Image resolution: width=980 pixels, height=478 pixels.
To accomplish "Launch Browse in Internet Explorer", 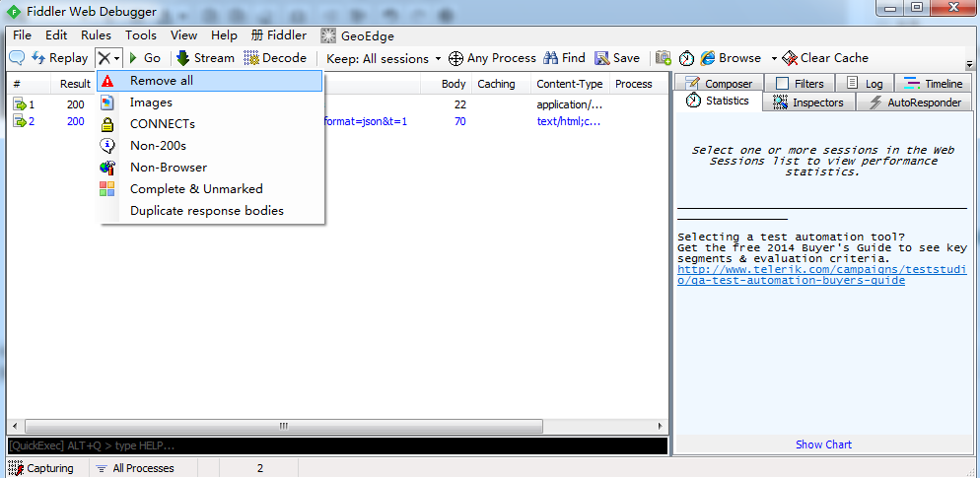I will (731, 58).
